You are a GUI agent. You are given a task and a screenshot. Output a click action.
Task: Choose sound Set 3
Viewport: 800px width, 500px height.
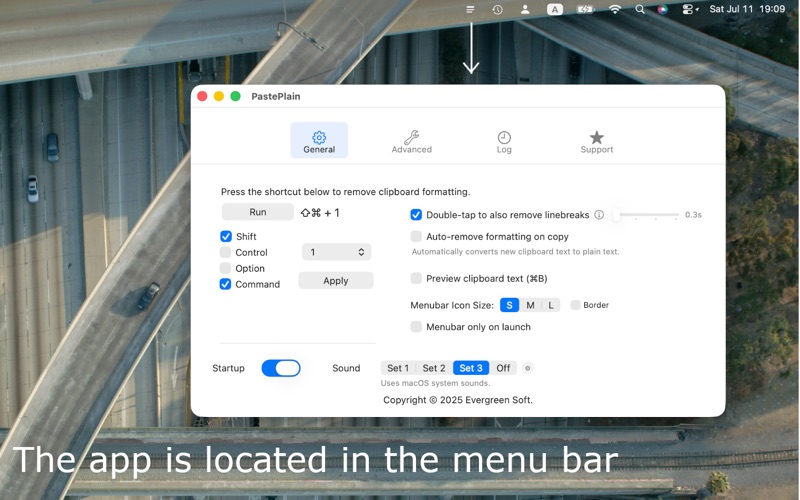click(x=471, y=368)
